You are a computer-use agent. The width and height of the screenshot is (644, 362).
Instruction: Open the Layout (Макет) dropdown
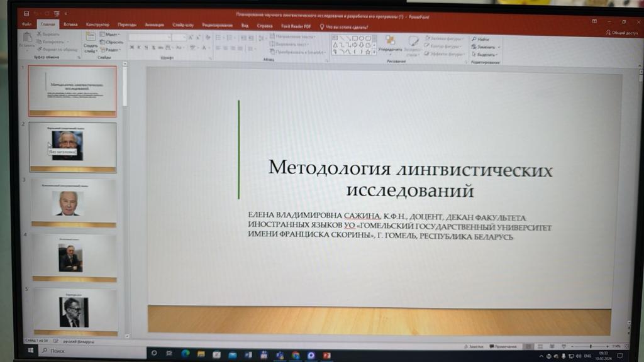coord(111,35)
